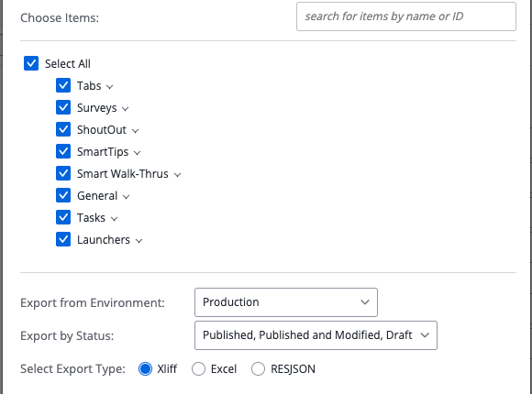Image resolution: width=532 pixels, height=394 pixels.
Task: Expand the Tabs chevron arrow
Action: point(109,87)
